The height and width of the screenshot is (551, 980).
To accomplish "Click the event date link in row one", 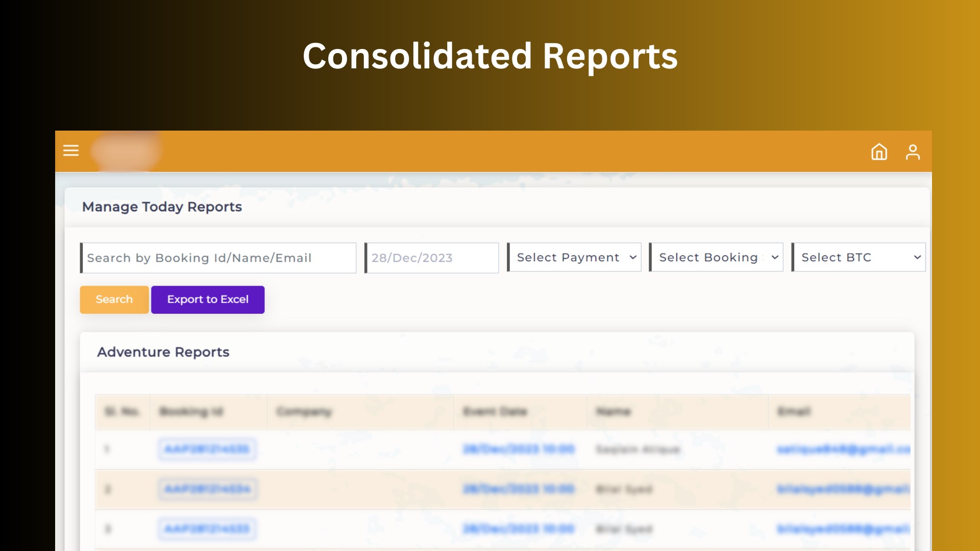I will [519, 449].
